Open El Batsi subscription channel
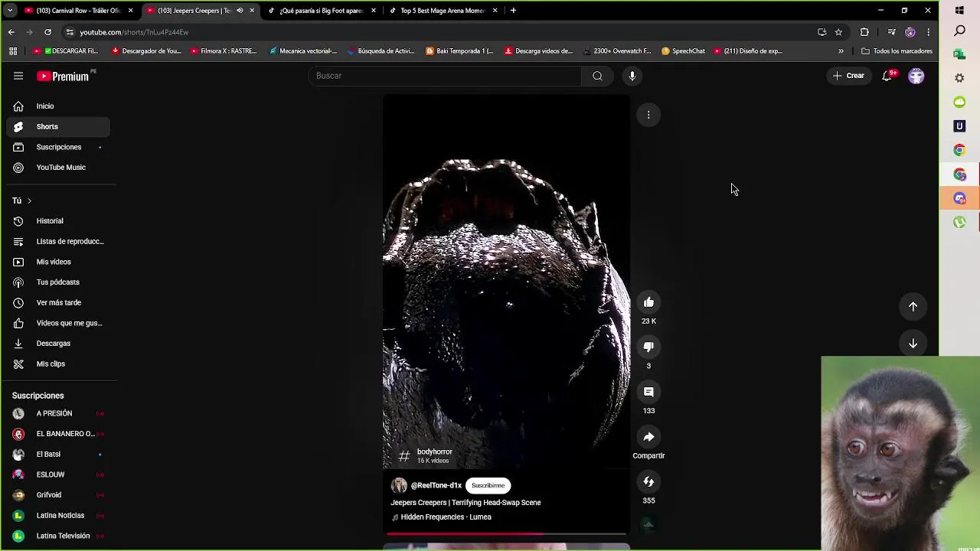Image resolution: width=980 pixels, height=551 pixels. coord(58,455)
